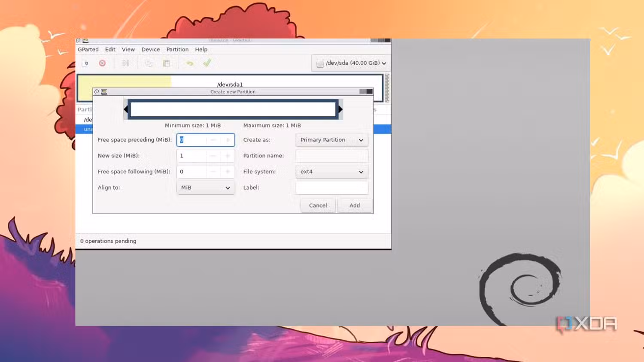Image resolution: width=644 pixels, height=362 pixels.
Task: Click the Cancel button
Action: (x=318, y=205)
